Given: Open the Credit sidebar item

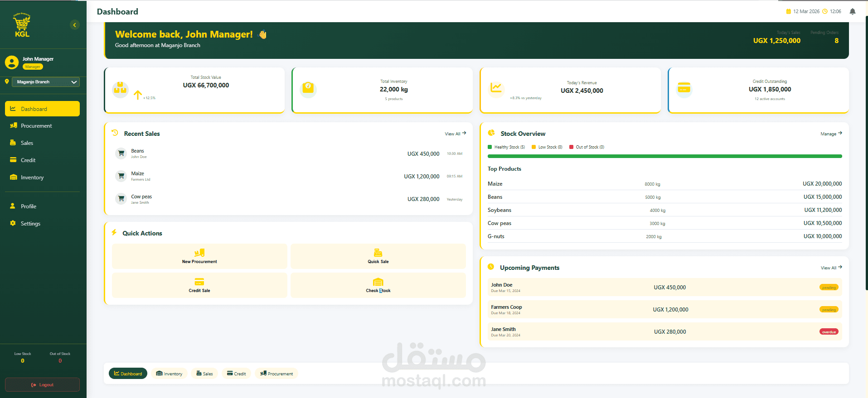Looking at the screenshot, I should tap(42, 160).
